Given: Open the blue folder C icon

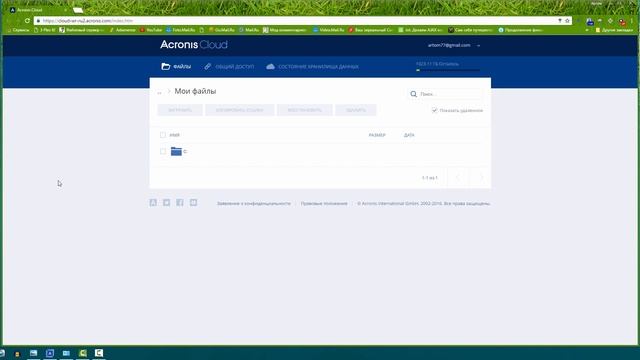Looking at the screenshot, I should tap(176, 151).
